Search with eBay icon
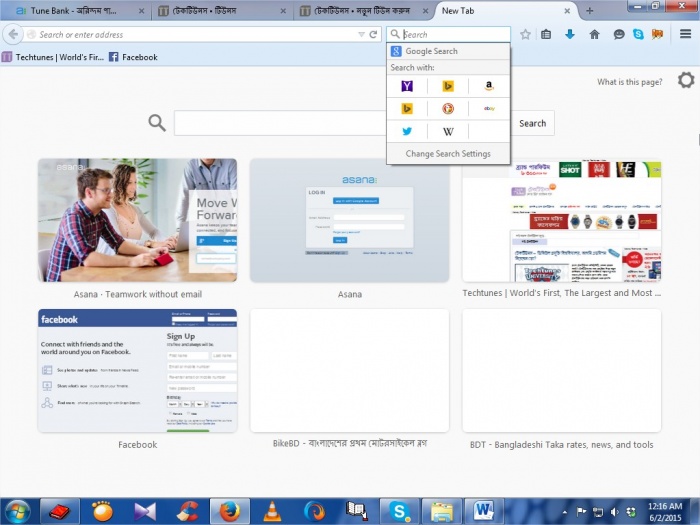Viewport: 700px width, 525px height. (489, 108)
